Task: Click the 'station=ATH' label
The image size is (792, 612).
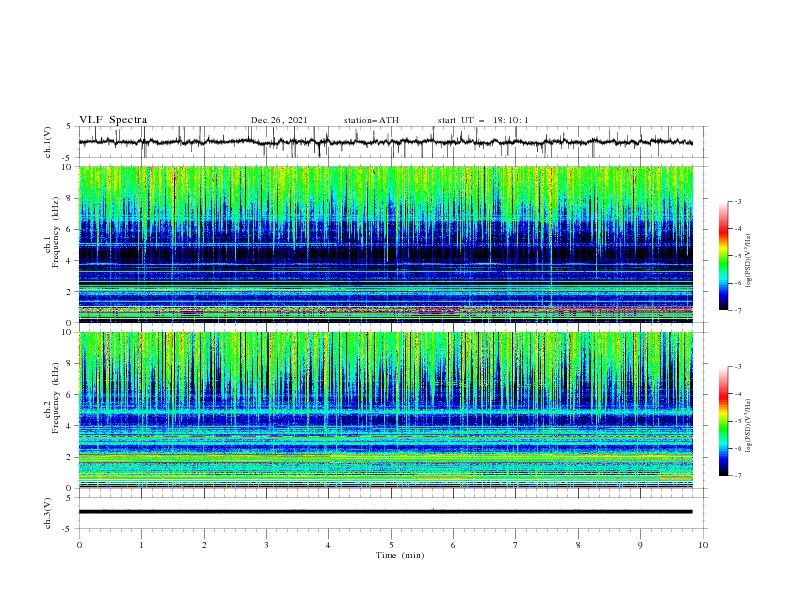Action: coord(371,120)
